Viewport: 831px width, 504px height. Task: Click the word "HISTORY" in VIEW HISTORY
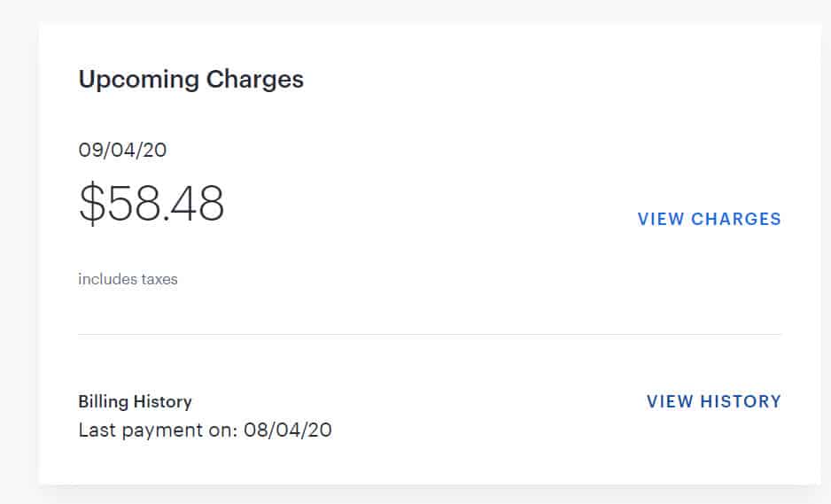coord(741,401)
